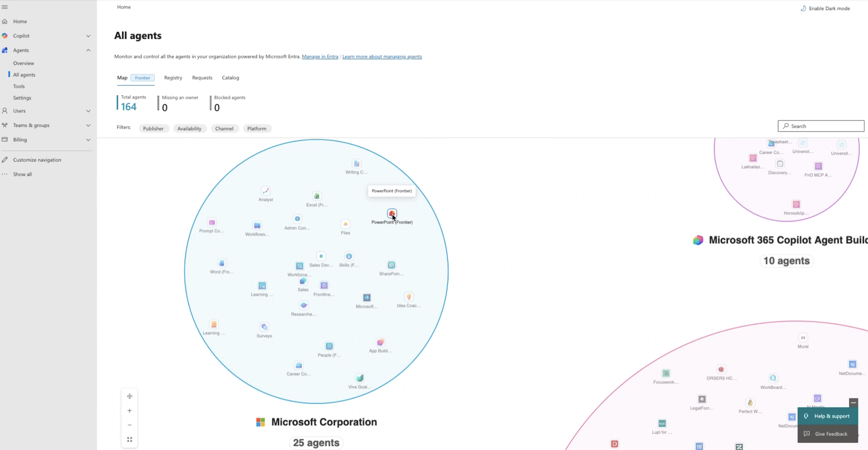Select the Viva Goals agent icon
The image size is (868, 450).
pyautogui.click(x=360, y=378)
